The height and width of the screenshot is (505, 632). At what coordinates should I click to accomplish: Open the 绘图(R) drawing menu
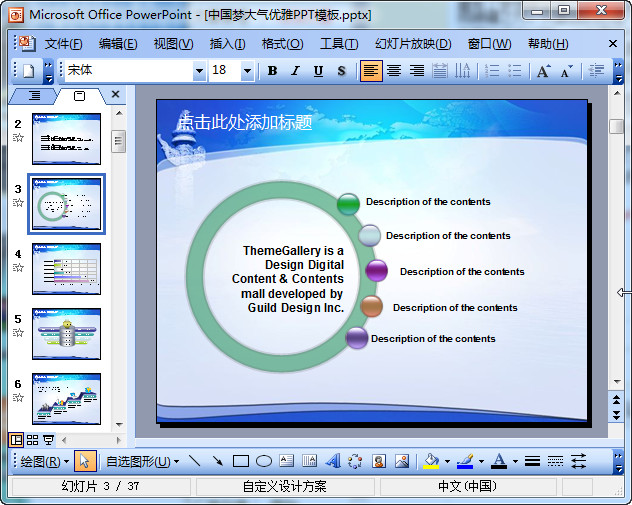(x=44, y=461)
